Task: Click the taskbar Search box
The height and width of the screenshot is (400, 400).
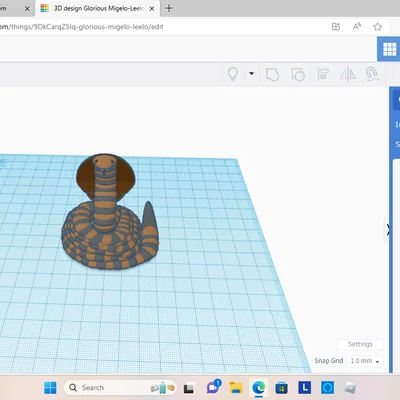Action: coord(120,388)
